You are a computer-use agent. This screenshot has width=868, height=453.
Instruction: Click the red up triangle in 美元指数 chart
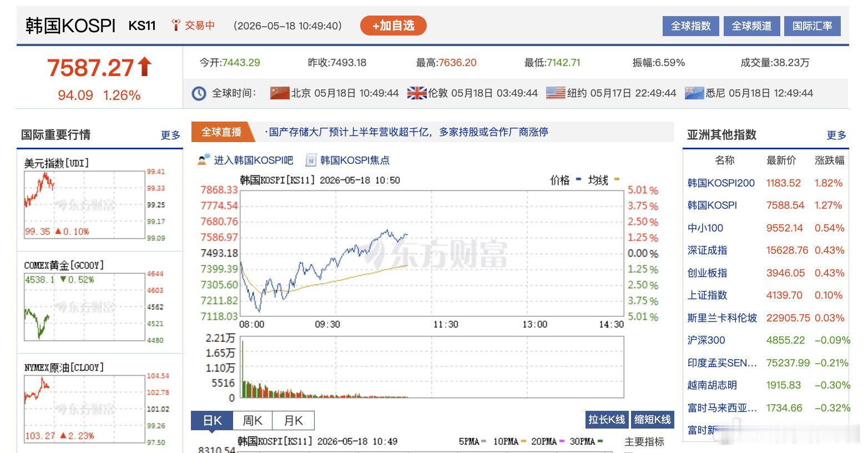coord(58,231)
